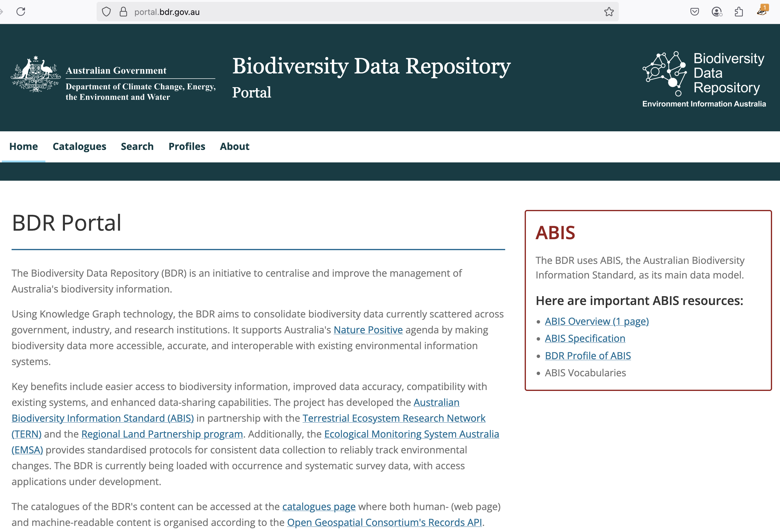Screen dimensions: 780x532
Task: Follow the catalogues page link
Action: [319, 506]
